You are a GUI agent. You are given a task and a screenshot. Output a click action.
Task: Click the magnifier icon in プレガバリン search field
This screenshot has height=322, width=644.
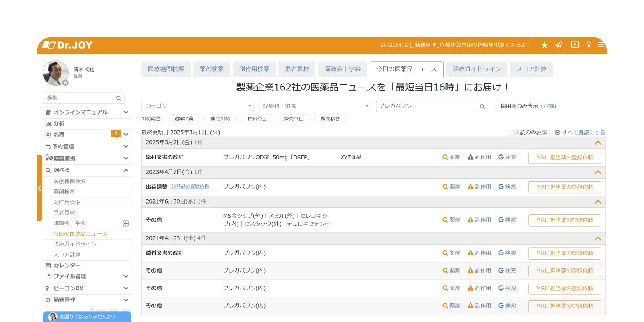pos(482,107)
